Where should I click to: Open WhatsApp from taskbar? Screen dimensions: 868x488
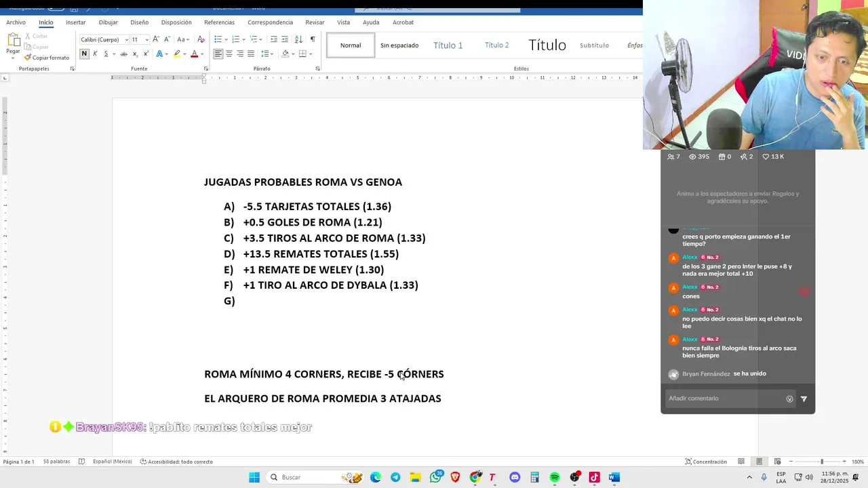click(436, 477)
